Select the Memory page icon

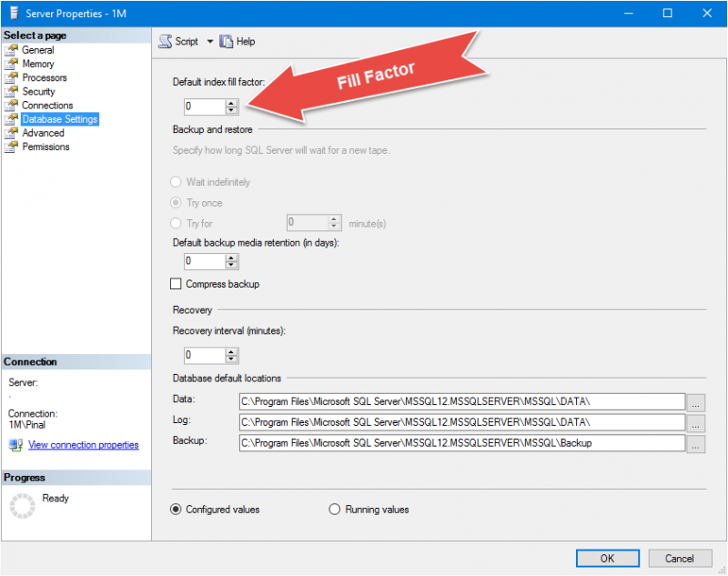(x=11, y=64)
